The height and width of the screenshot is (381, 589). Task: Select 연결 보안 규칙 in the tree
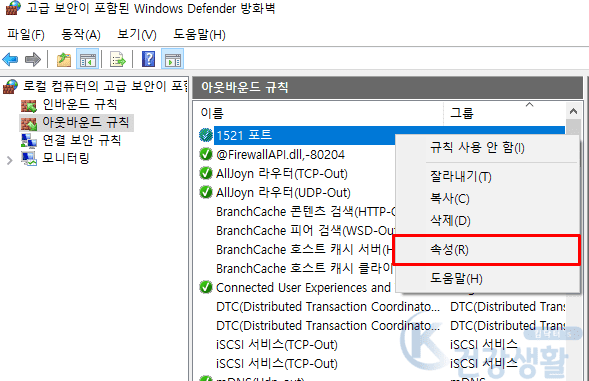[x=82, y=141]
